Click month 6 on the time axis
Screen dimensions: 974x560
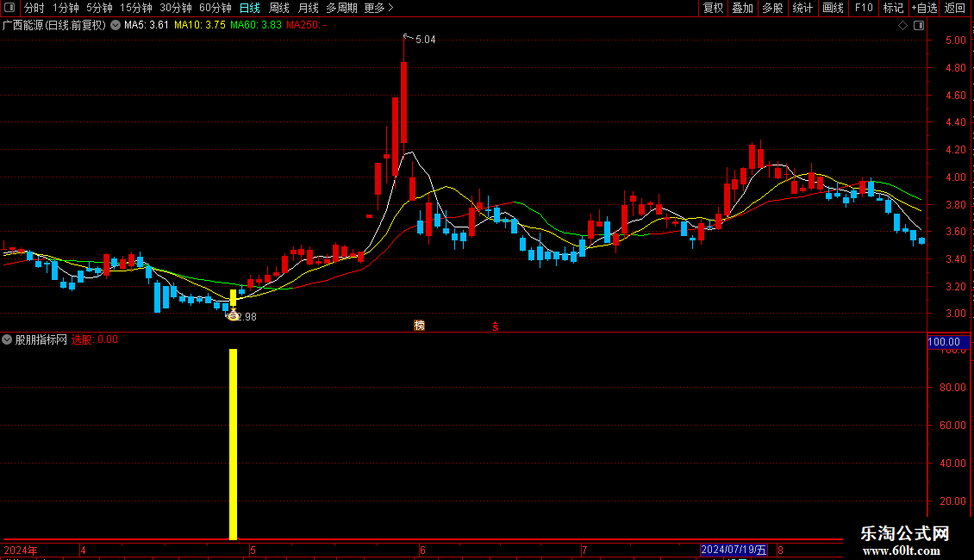422,550
